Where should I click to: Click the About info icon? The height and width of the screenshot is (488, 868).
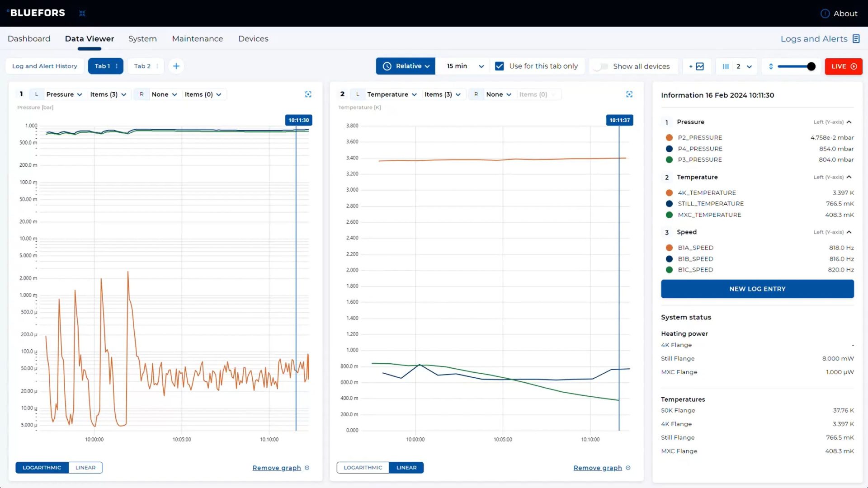pyautogui.click(x=825, y=14)
